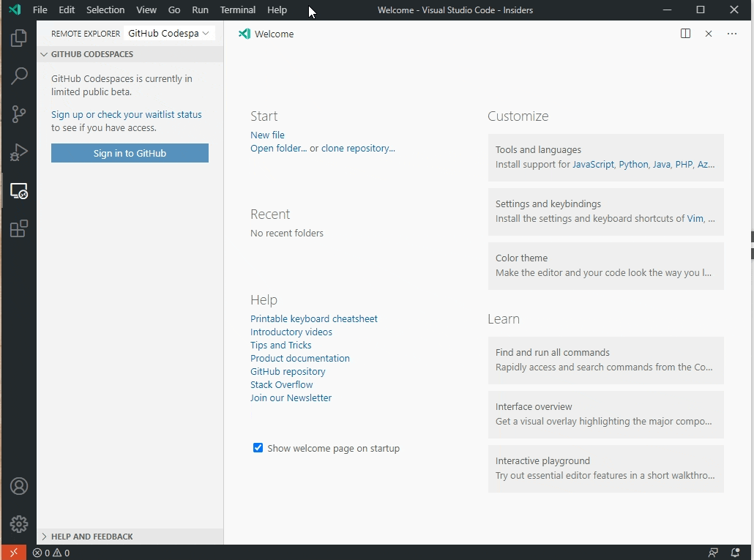
Task: Open Find and run all commands card
Action: [606, 360]
